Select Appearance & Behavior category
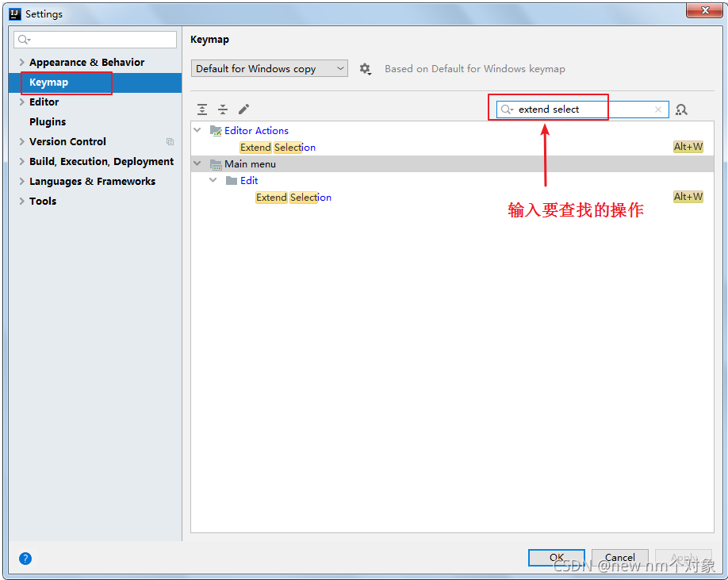Screen dimensions: 728x580 [x=86, y=62]
